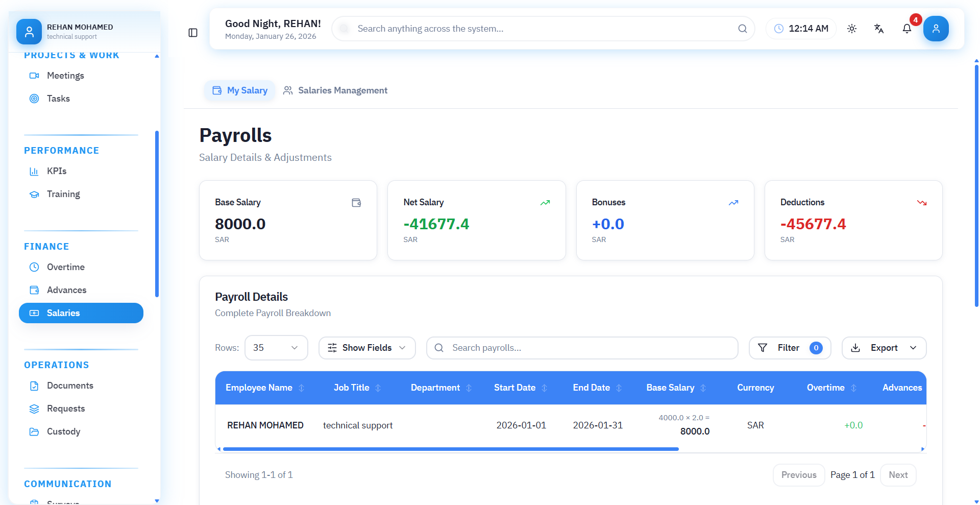Screen dimensions: 980x505
Task: Go to the Next page
Action: (x=898, y=475)
